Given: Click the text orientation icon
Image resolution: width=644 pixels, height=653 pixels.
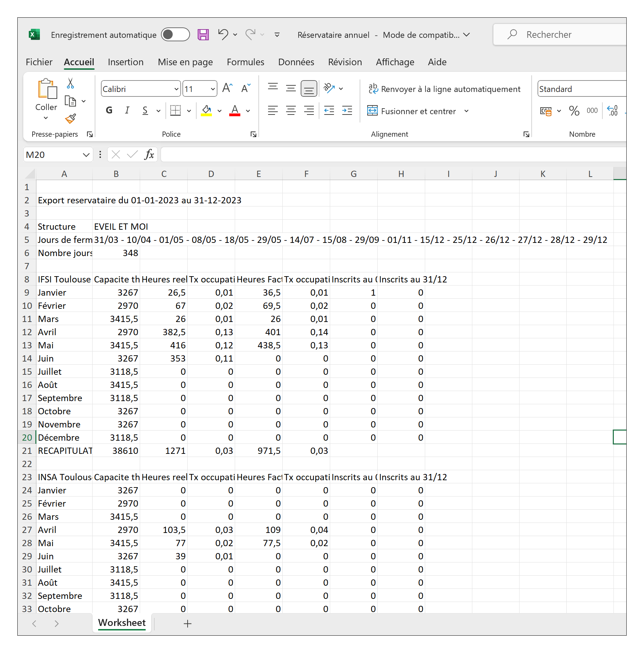Looking at the screenshot, I should tap(329, 88).
